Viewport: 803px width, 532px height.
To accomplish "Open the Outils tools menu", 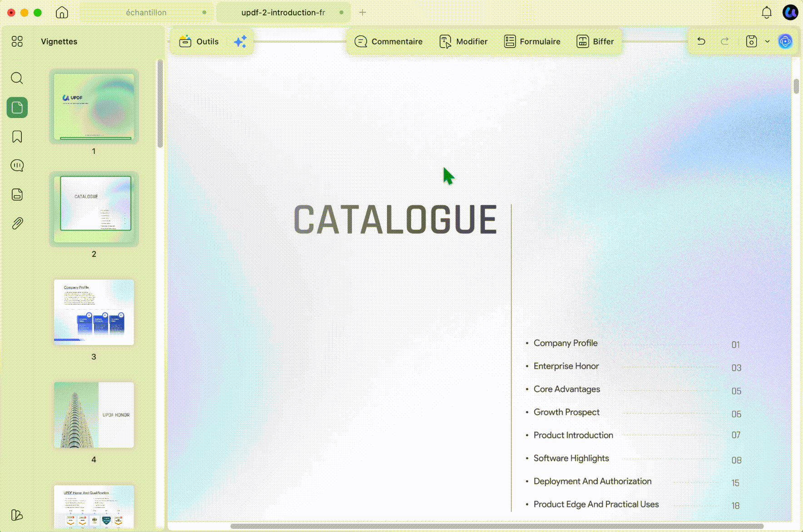I will [199, 41].
